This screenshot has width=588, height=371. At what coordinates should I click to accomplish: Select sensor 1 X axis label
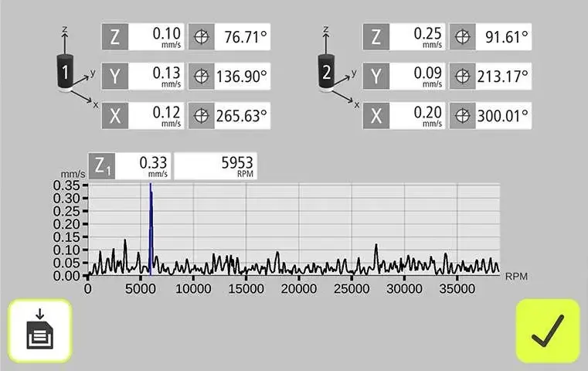coord(115,115)
